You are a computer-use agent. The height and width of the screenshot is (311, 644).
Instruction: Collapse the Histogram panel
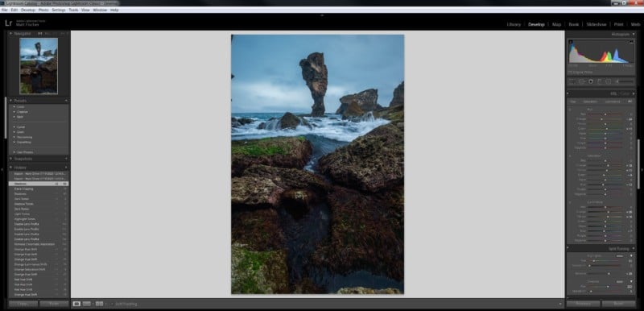[633, 35]
